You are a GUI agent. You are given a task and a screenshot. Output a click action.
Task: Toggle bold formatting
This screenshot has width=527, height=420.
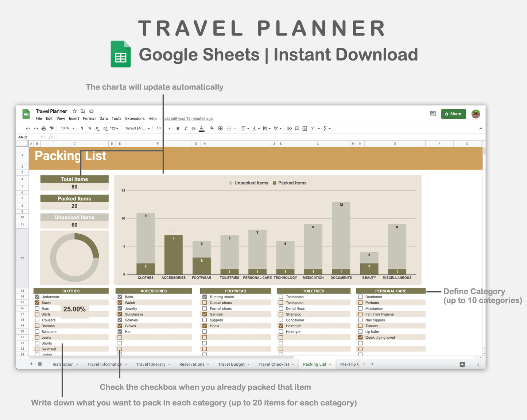click(x=178, y=128)
